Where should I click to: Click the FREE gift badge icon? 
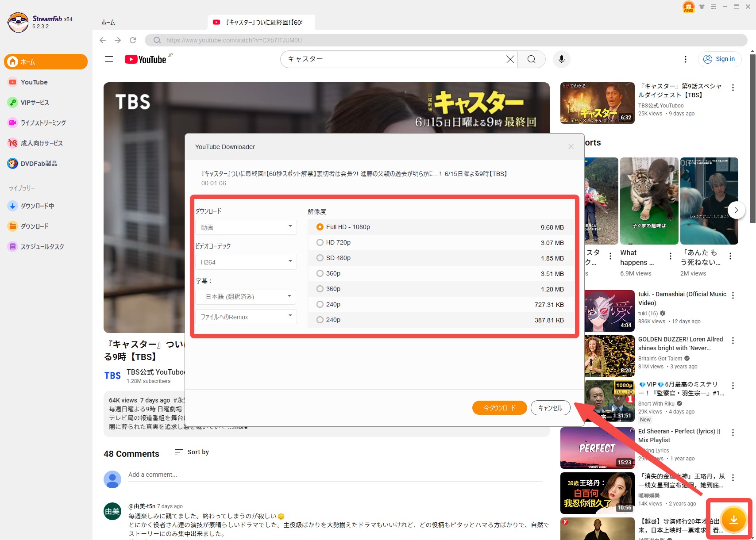point(689,7)
